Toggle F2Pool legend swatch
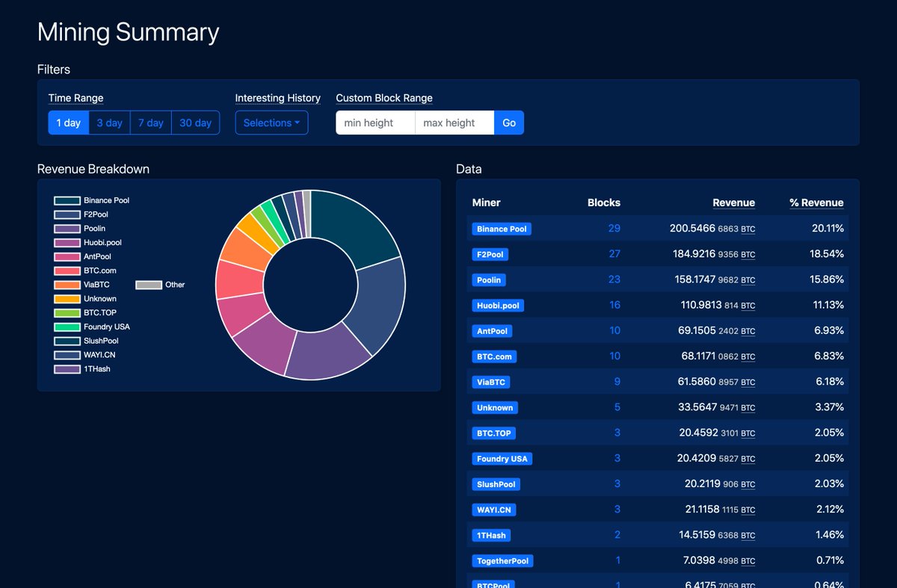 67,214
